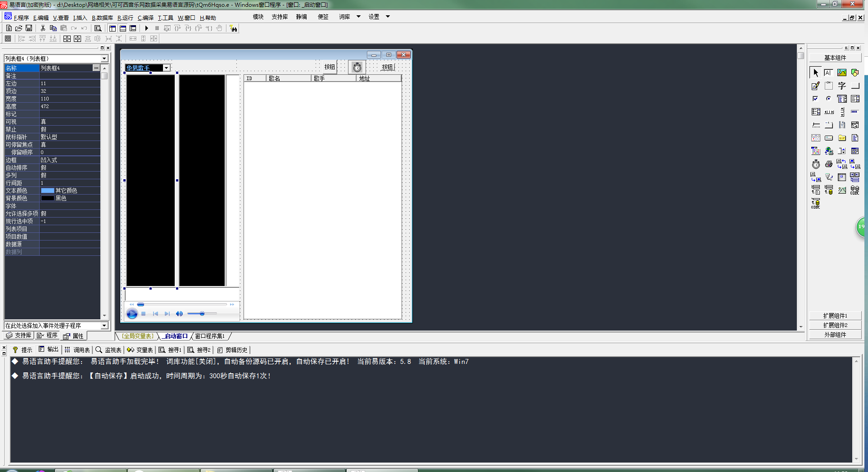Click the 模块 toolbar button
The width and height of the screenshot is (868, 472).
point(258,17)
